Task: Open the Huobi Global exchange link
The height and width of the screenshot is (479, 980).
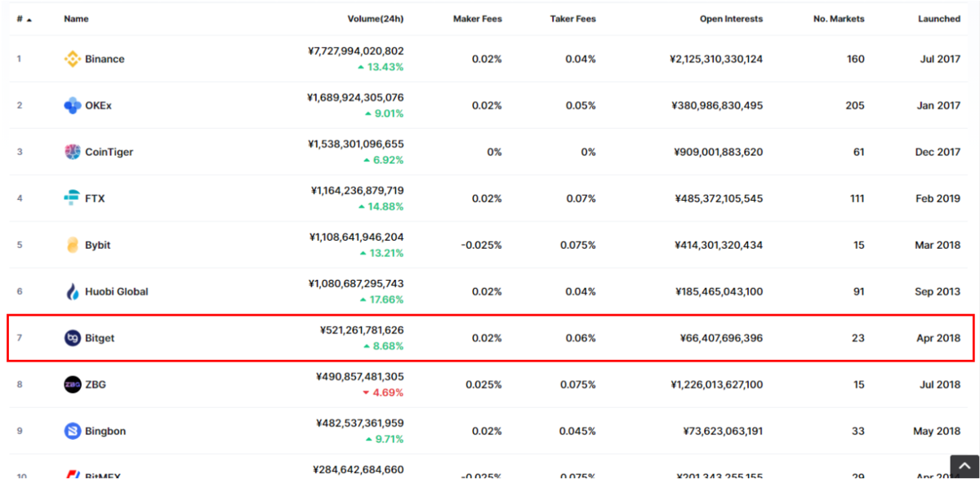Action: click(x=117, y=291)
